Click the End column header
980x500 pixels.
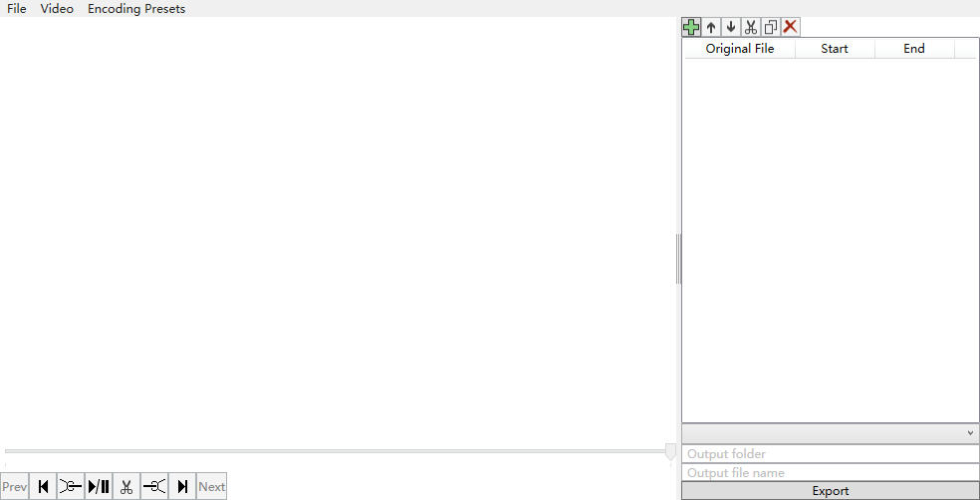pyautogui.click(x=914, y=48)
